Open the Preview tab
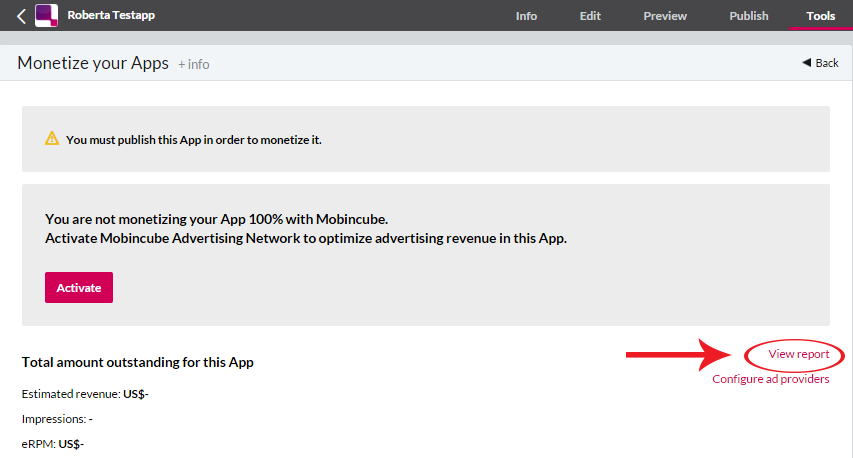The height and width of the screenshot is (458, 853). pos(665,16)
